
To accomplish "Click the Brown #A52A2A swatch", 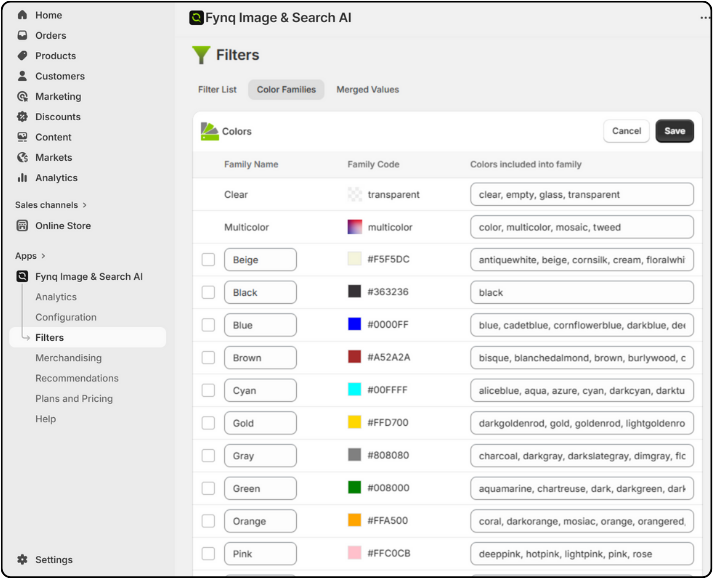I will tap(355, 357).
